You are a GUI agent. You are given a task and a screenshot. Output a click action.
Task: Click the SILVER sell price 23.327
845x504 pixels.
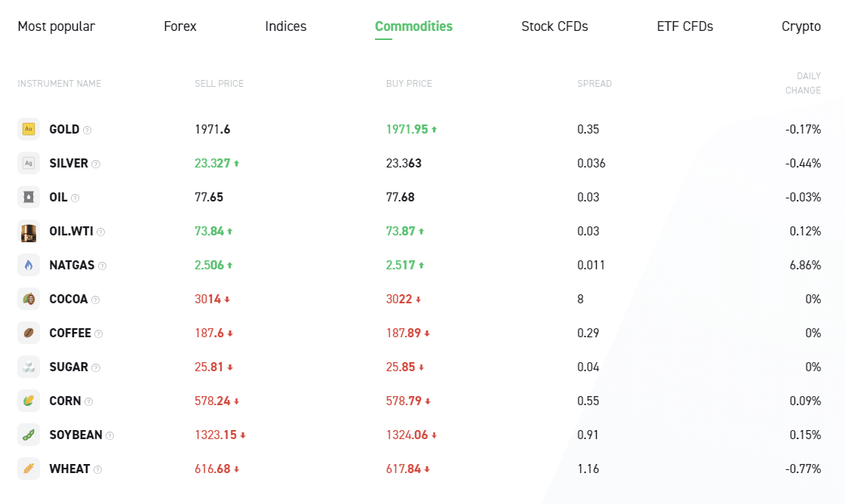[x=213, y=163]
